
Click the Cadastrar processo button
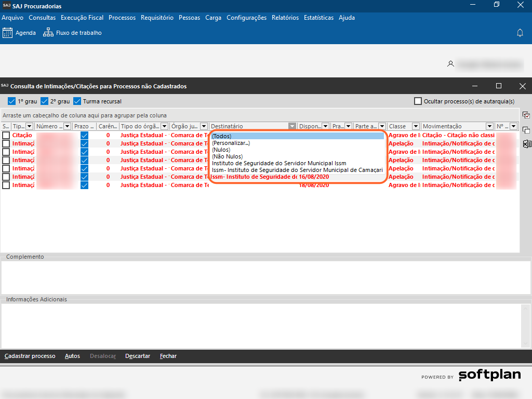pyautogui.click(x=30, y=356)
